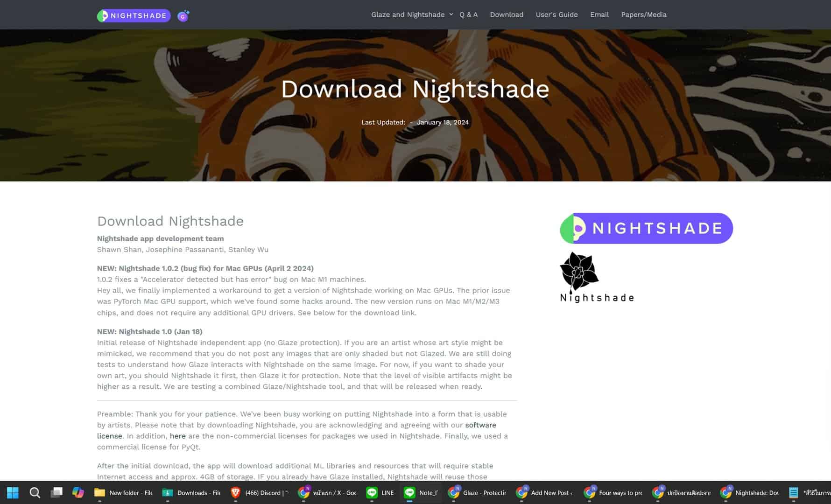Screen dimensions: 831x504
Task: Switch to the Glaze Chrome window in the taskbar
Action: point(478,492)
